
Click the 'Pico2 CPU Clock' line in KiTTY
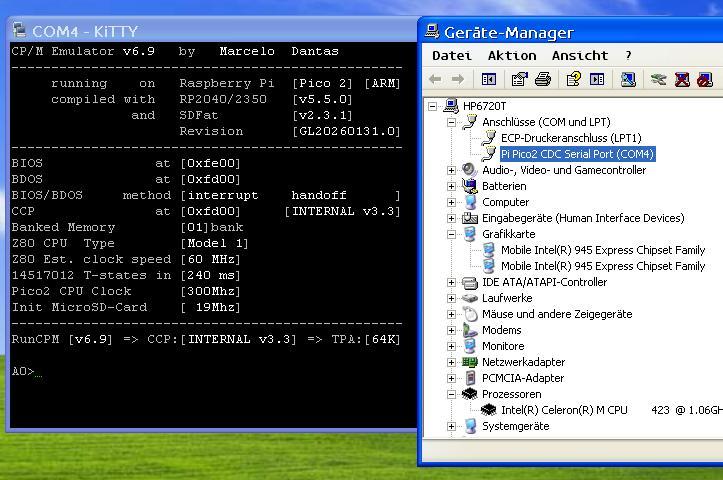[x=126, y=291]
